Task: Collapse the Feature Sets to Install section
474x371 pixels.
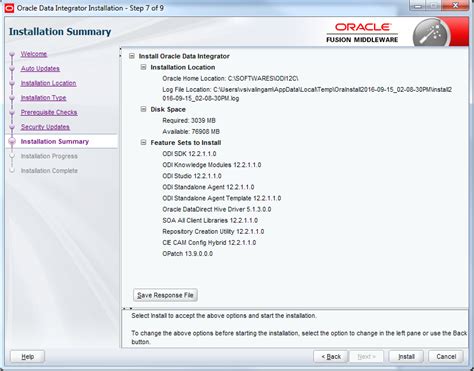Action: click(144, 142)
